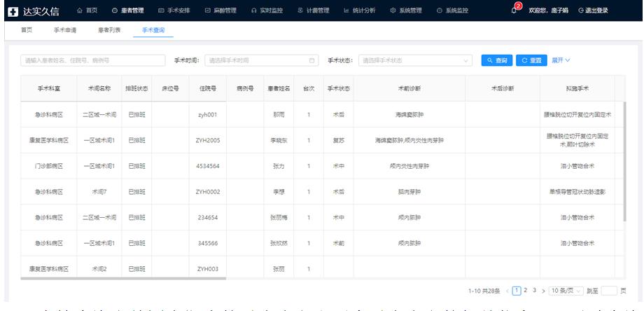Click the 跳至 page jump input box
Image resolution: width=644 pixels, height=311 pixels.
(x=609, y=291)
